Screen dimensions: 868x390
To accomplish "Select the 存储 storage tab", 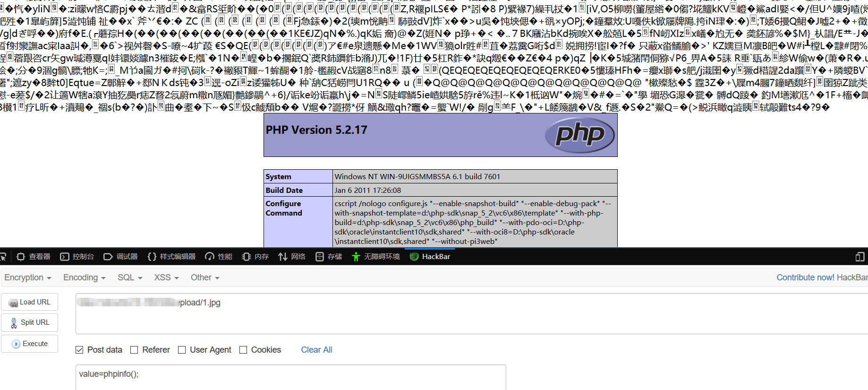I will pos(329,257).
